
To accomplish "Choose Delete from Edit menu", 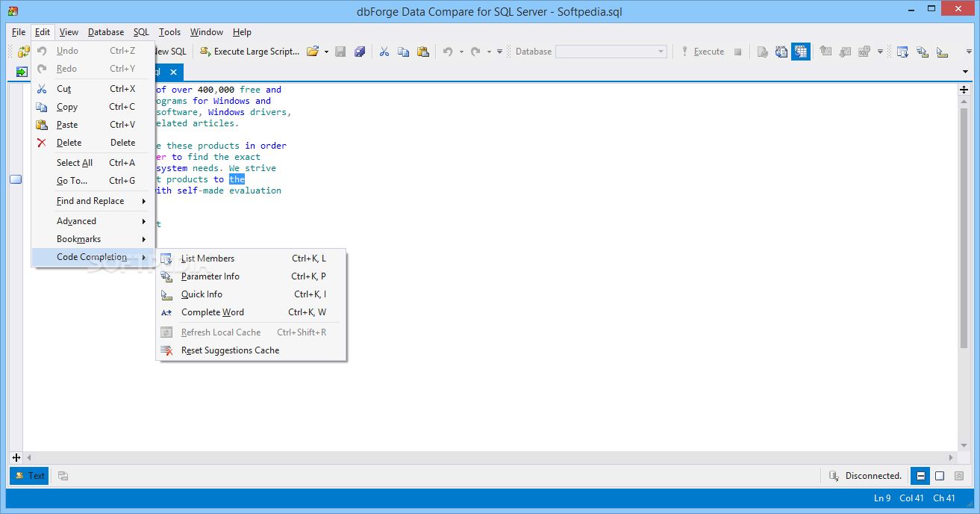I will (x=93, y=143).
